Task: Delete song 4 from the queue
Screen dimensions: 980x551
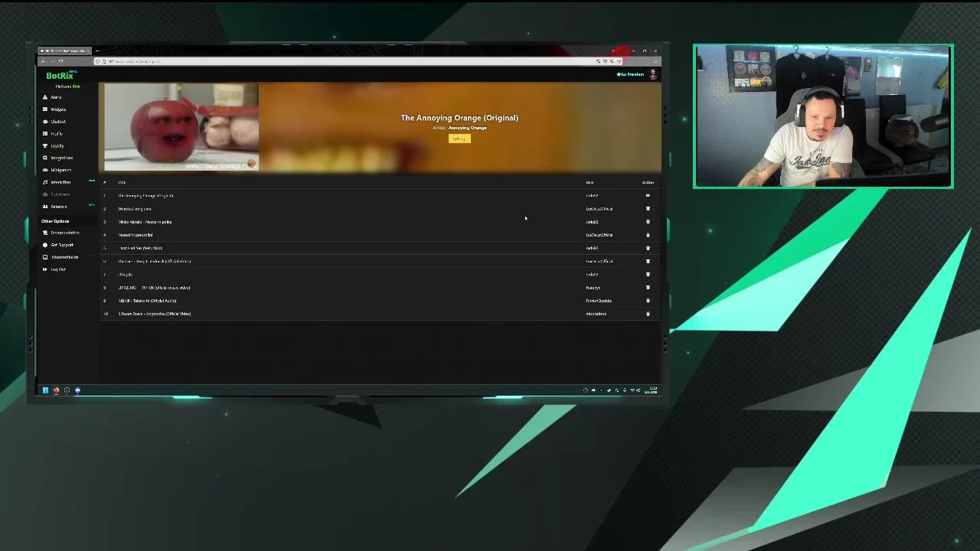Action: (648, 235)
